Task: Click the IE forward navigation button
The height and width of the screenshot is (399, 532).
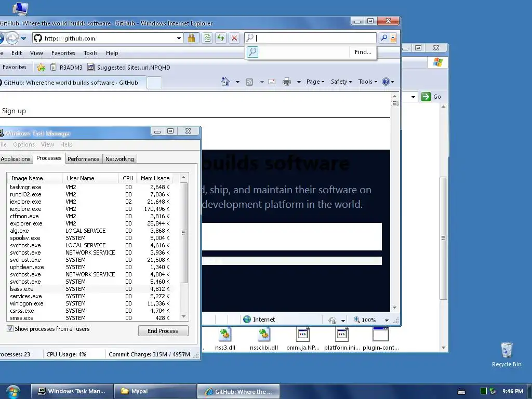Action: pos(12,38)
